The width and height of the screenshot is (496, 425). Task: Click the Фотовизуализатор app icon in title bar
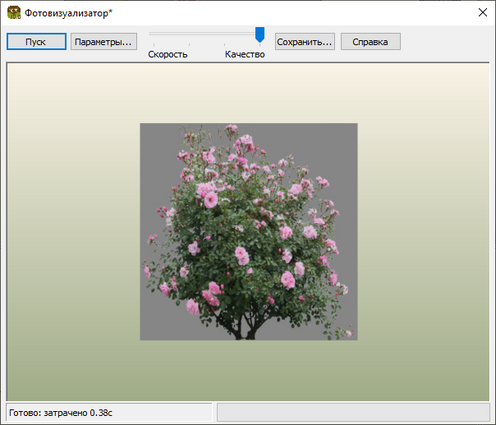pos(14,13)
